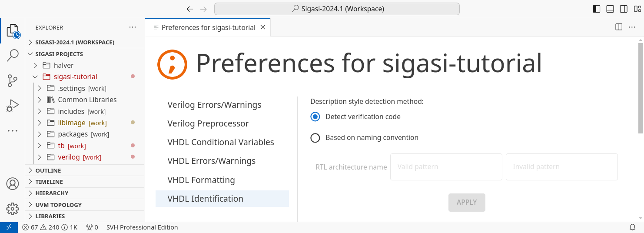Image resolution: width=644 pixels, height=233 pixels.
Task: Open the Search view icon
Action: point(13,55)
